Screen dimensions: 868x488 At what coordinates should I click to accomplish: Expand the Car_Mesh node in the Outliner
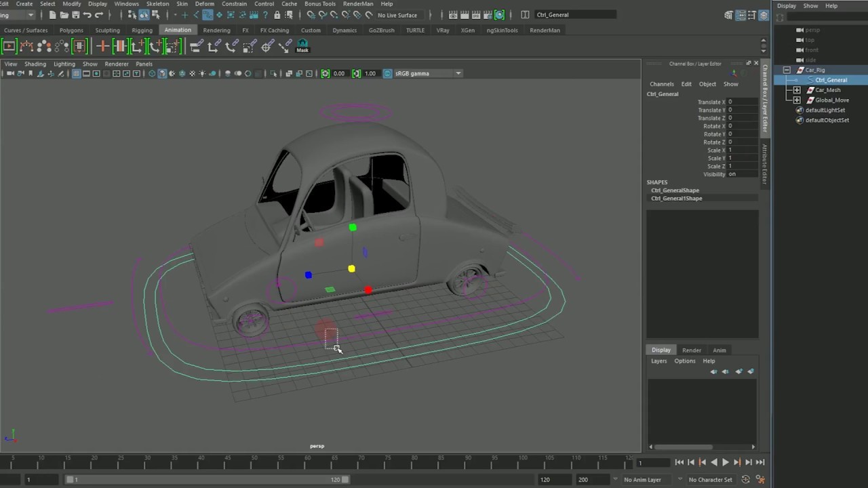[797, 89]
